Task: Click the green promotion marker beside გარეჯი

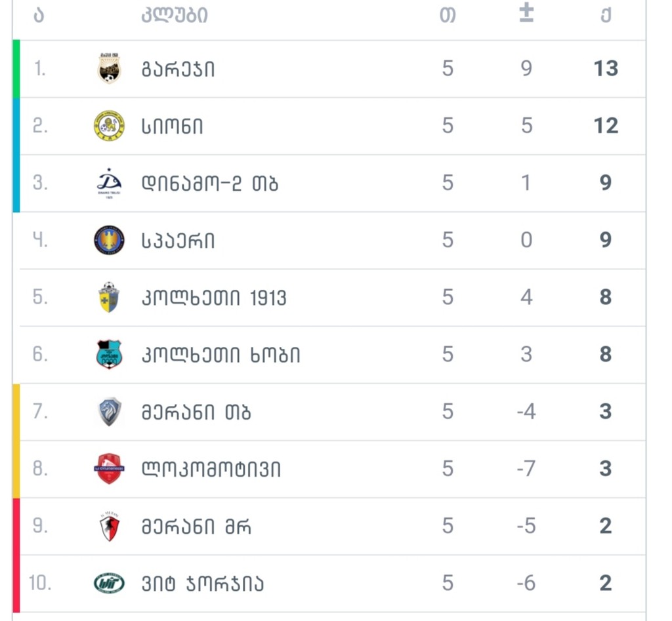Action: (16, 68)
